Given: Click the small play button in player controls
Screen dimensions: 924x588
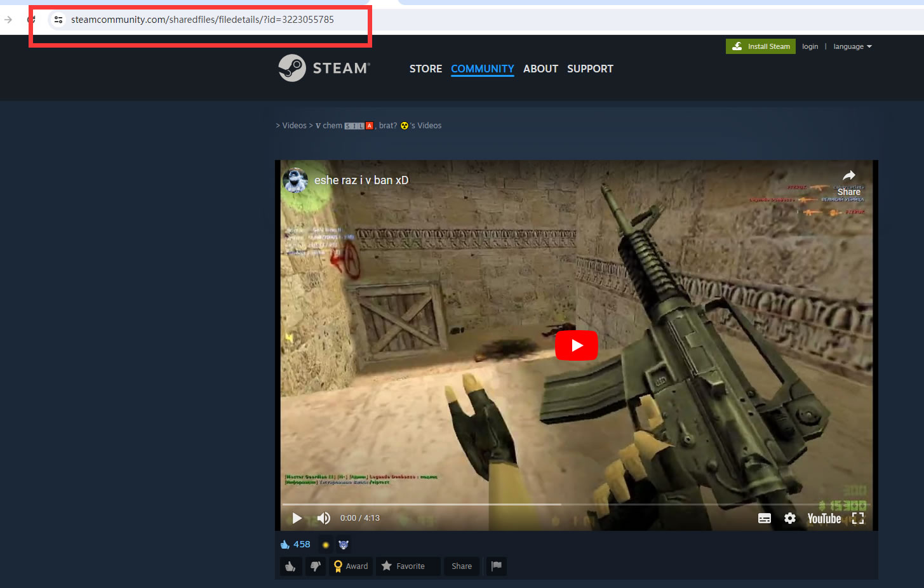Looking at the screenshot, I should pyautogui.click(x=297, y=518).
